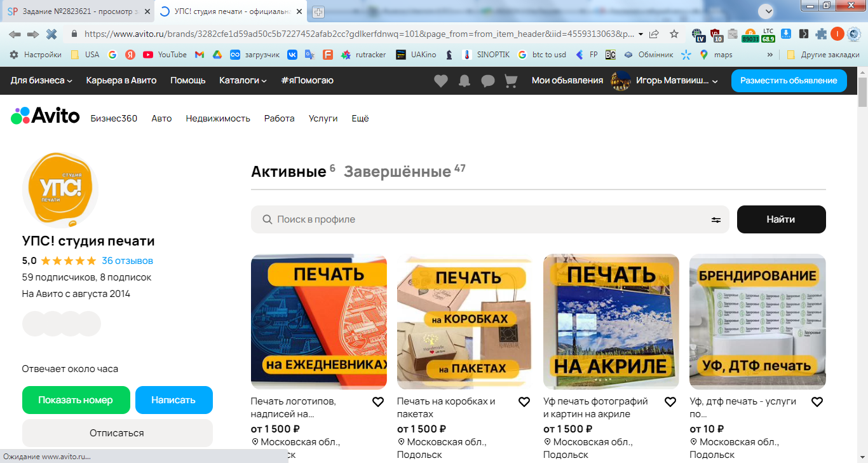868x463 pixels.
Task: Open the Google Translate bookmark icon
Action: pos(310,55)
